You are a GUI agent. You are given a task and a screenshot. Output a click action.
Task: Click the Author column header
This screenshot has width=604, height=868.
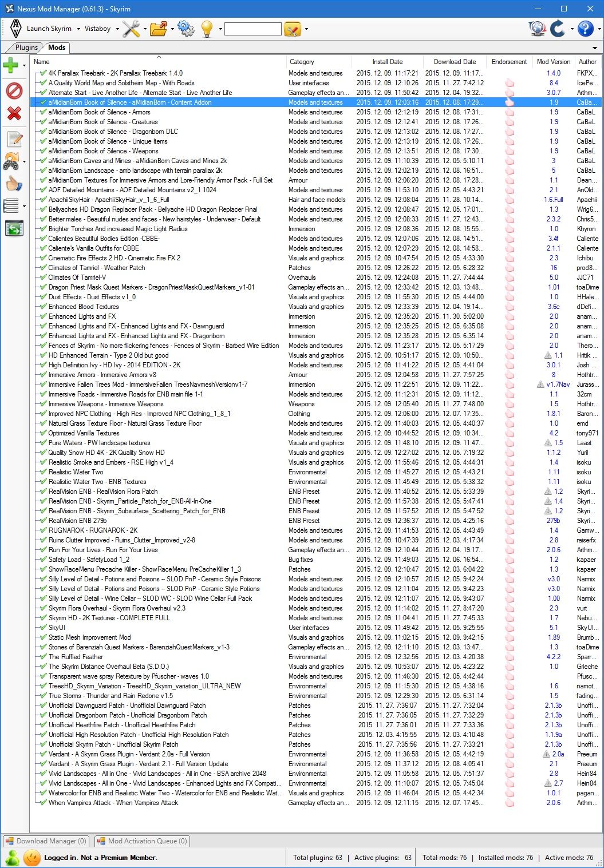tap(588, 62)
